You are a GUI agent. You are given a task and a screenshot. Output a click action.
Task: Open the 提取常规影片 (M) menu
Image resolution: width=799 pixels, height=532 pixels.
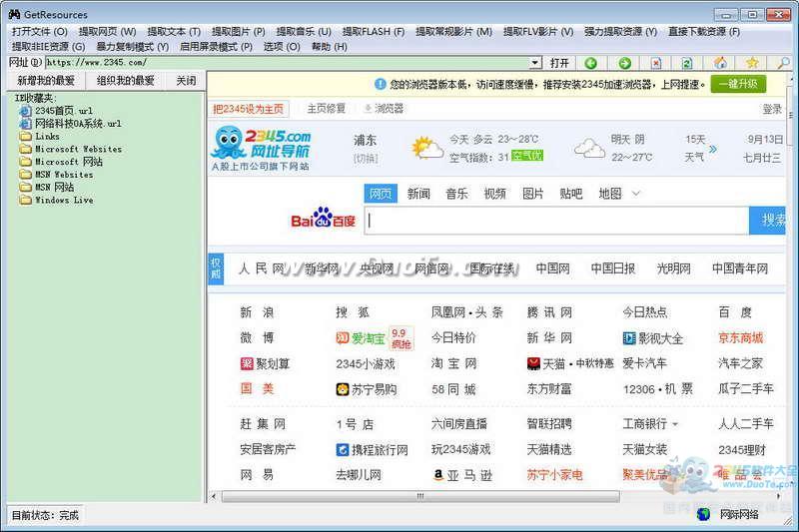click(x=453, y=32)
